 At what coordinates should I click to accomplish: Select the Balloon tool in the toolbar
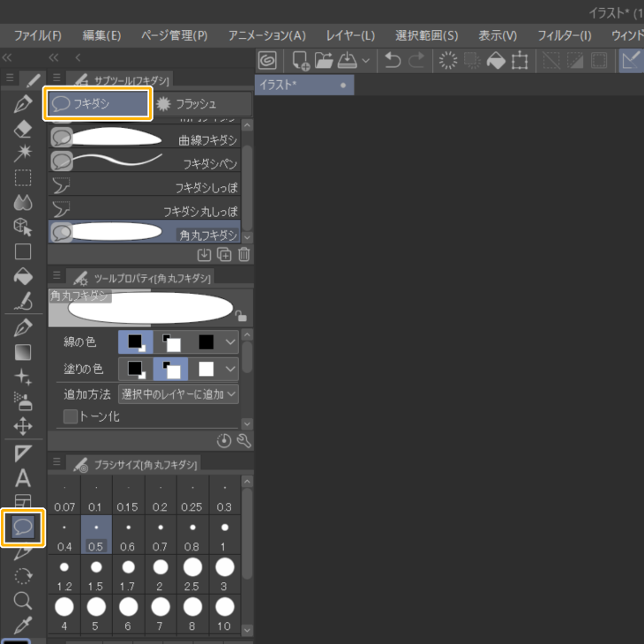[23, 528]
